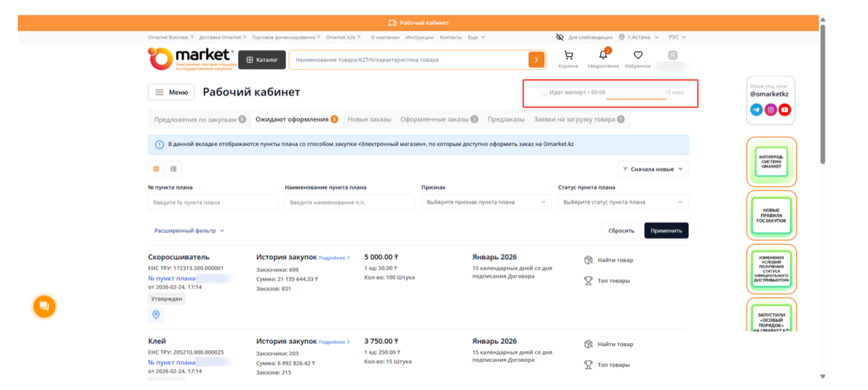868x390 pixels.
Task: Focus Наименование пункта плана input
Action: coord(350,202)
